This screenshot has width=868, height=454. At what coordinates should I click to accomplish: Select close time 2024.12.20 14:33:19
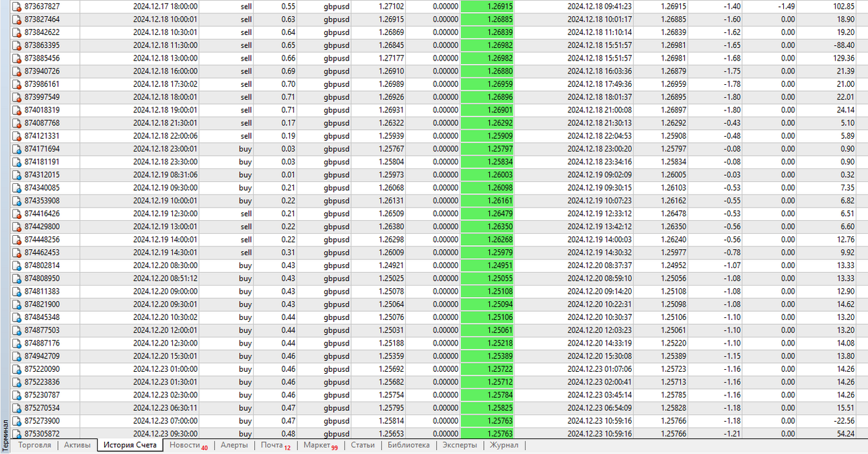coord(600,344)
